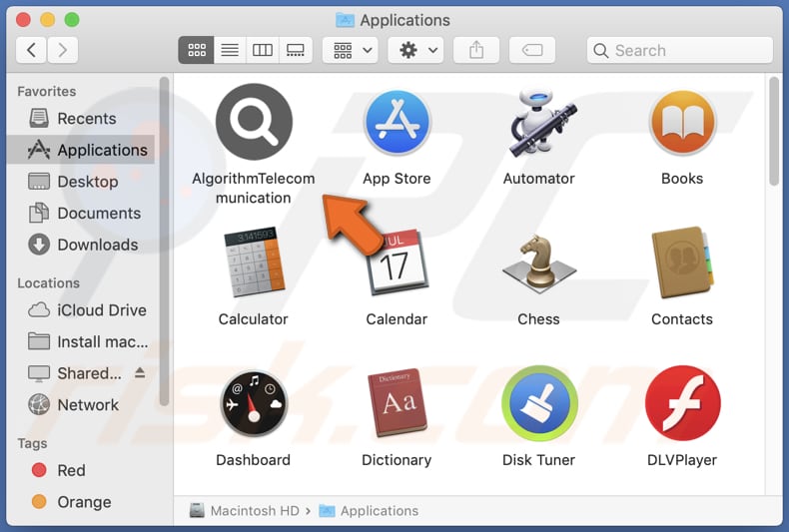
Task: Open Desktop in the sidebar
Action: 81,182
